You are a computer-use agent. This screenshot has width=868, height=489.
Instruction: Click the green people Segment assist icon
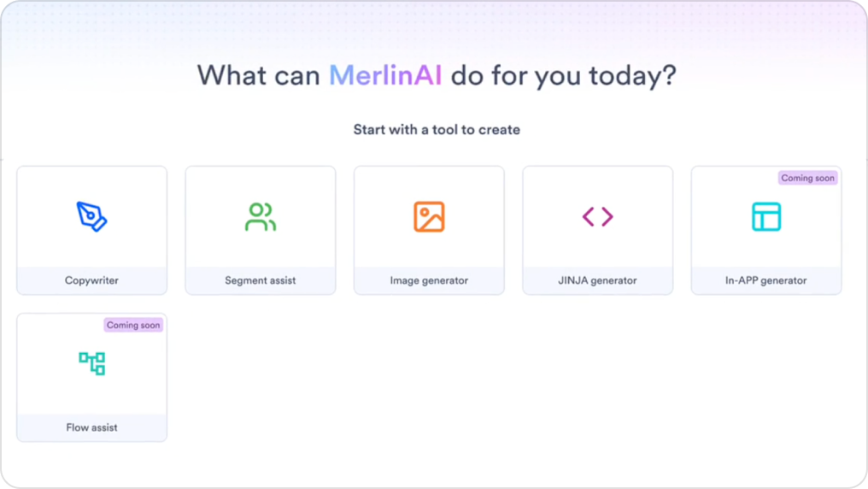click(x=260, y=217)
